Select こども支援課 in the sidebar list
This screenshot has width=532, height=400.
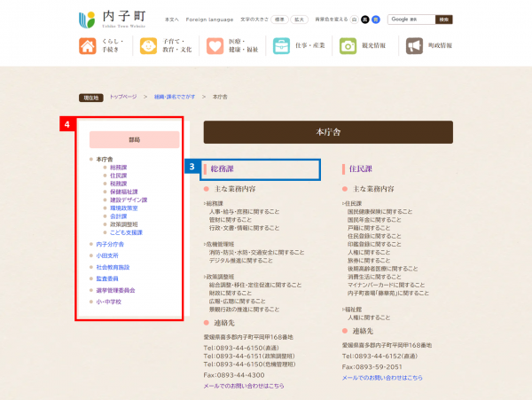[126, 232]
